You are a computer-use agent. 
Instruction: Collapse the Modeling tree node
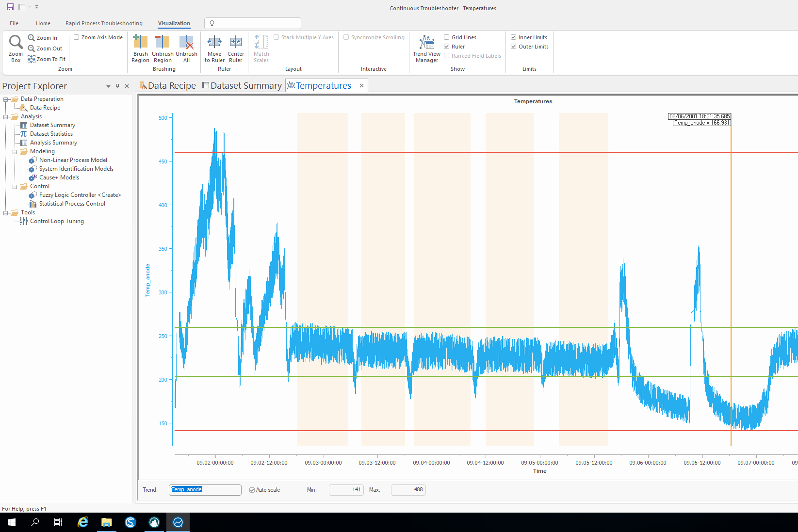click(15, 152)
